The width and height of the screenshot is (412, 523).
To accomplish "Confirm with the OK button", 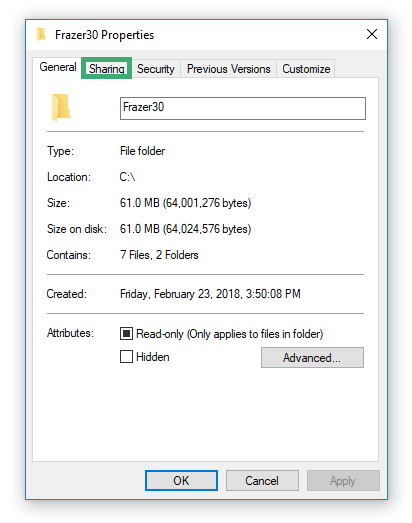I will (181, 480).
